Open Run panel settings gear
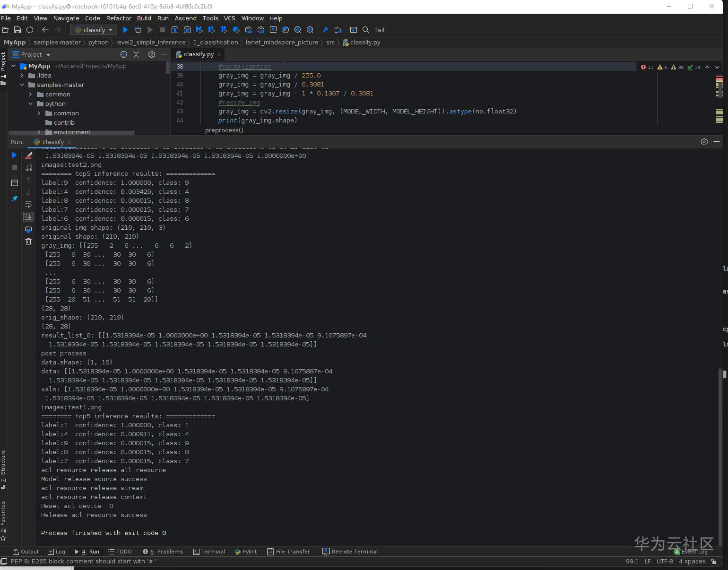The width and height of the screenshot is (728, 570). click(x=704, y=142)
